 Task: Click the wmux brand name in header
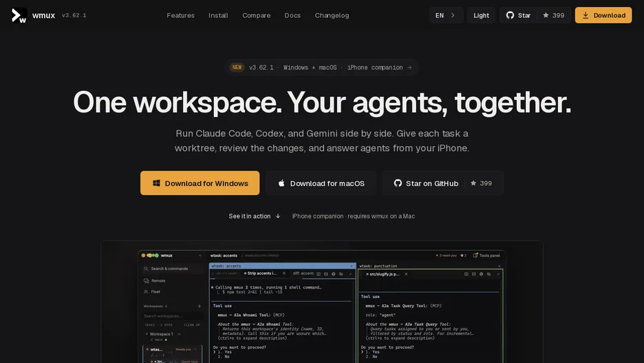[x=43, y=15]
